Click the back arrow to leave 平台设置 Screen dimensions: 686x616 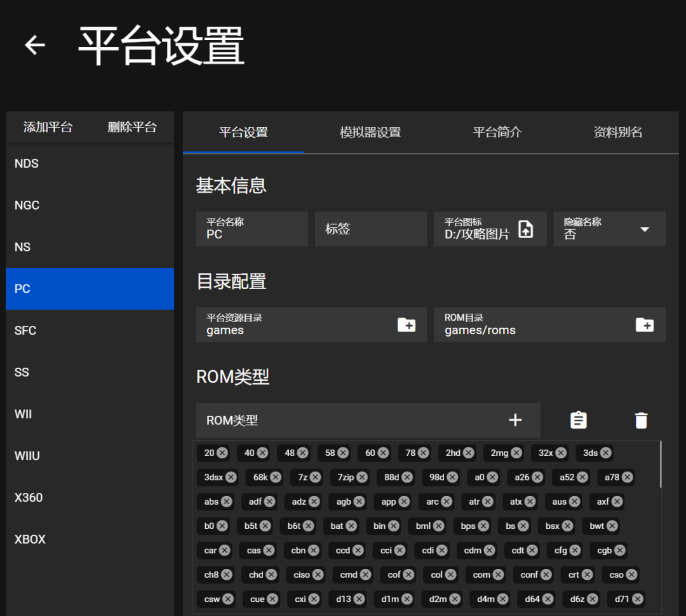(x=34, y=44)
